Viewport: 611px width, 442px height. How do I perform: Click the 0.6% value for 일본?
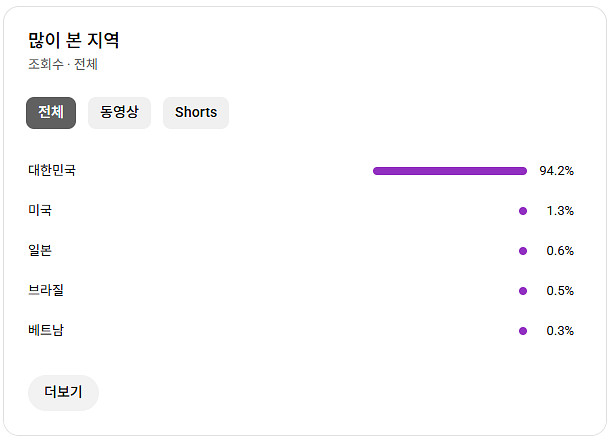coord(560,251)
